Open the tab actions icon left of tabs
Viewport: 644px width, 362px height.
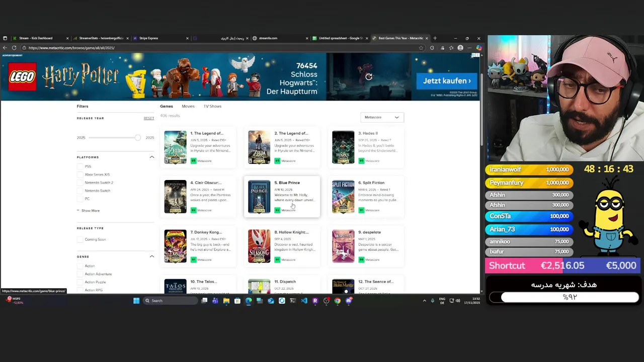point(5,38)
